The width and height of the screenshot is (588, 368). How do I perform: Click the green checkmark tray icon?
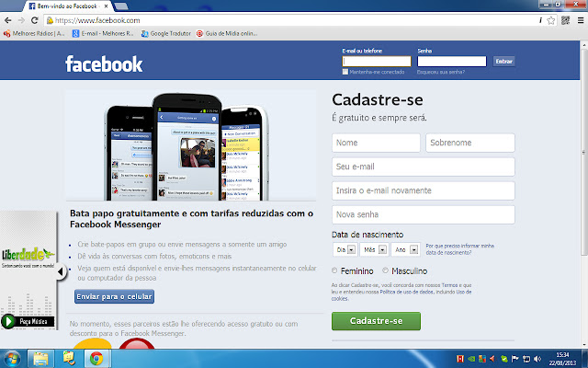[504, 359]
